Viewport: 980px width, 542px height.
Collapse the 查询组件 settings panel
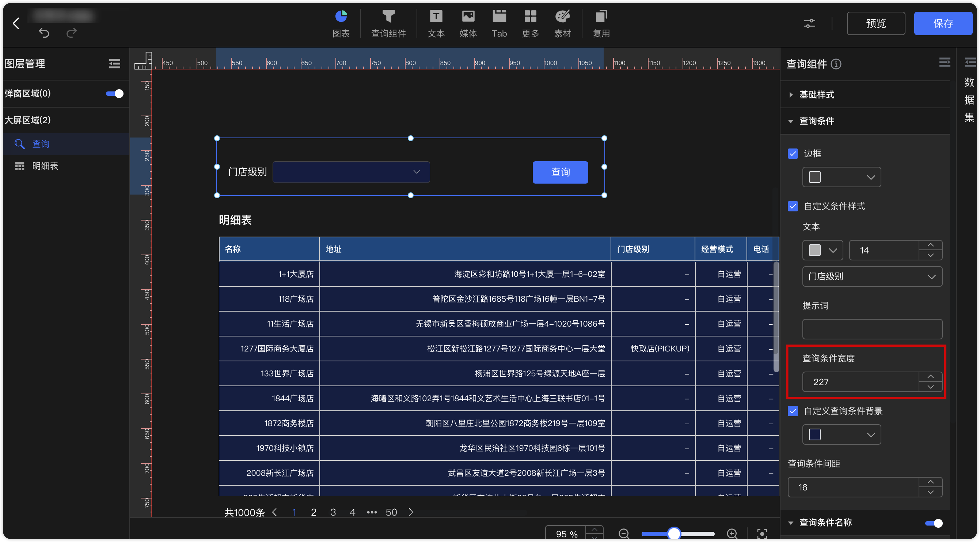[944, 62]
